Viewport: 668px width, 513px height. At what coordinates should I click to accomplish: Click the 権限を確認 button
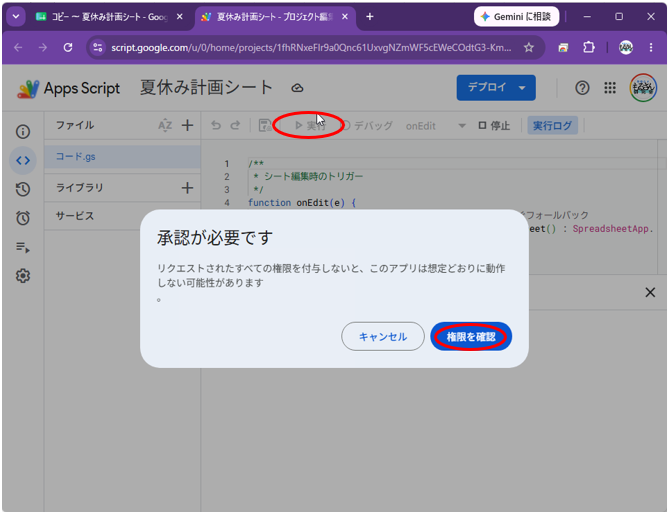pyautogui.click(x=471, y=337)
